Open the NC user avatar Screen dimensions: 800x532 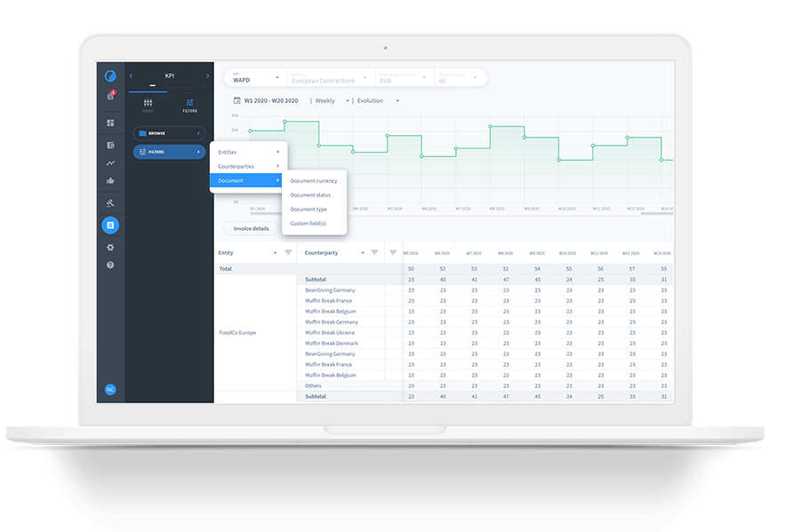coord(110,389)
